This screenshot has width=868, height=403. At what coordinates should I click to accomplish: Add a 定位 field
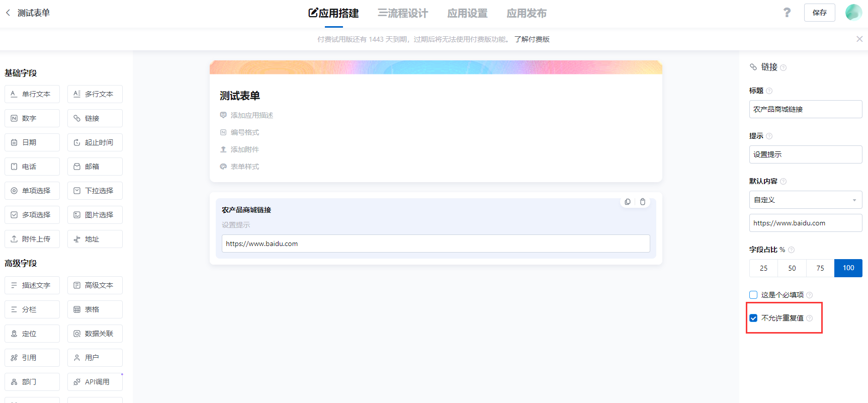tap(32, 334)
